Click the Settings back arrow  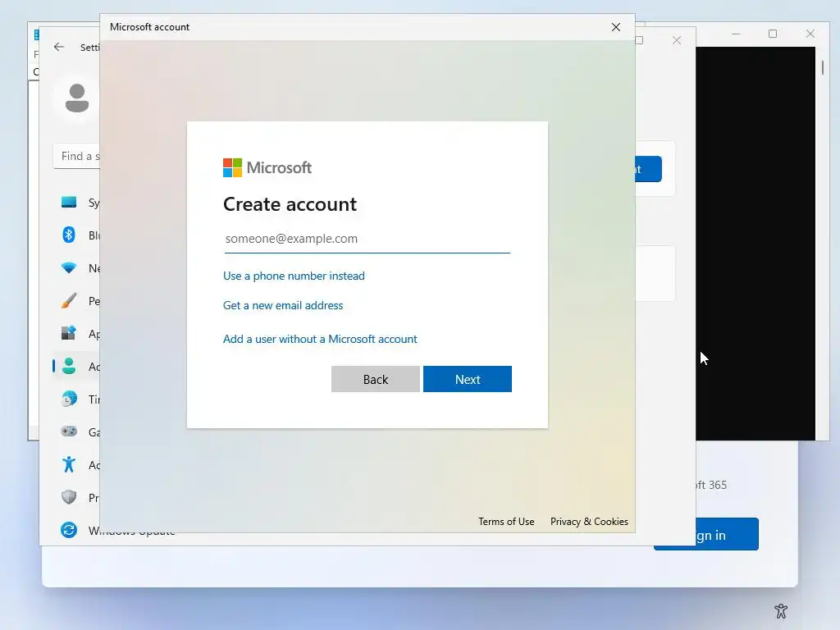click(59, 47)
